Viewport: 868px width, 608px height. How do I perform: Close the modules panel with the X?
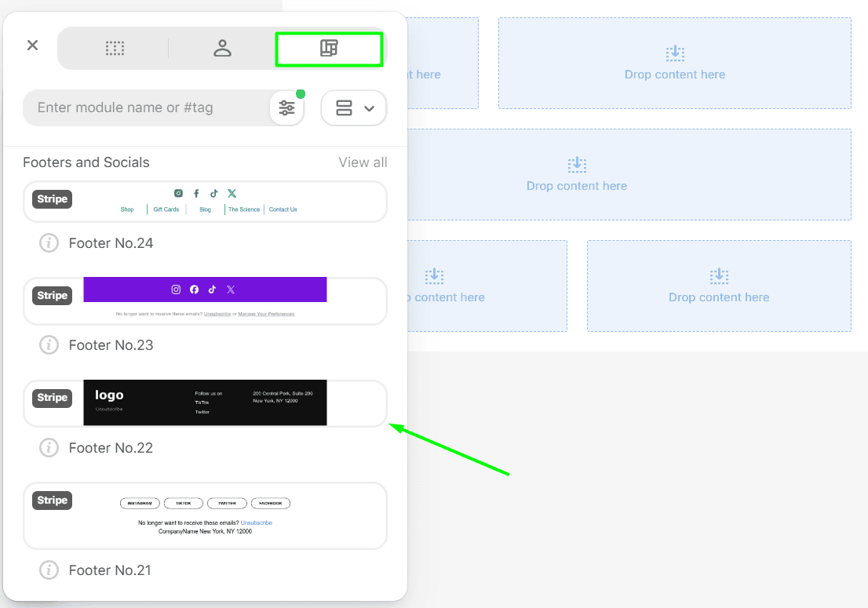point(32,46)
